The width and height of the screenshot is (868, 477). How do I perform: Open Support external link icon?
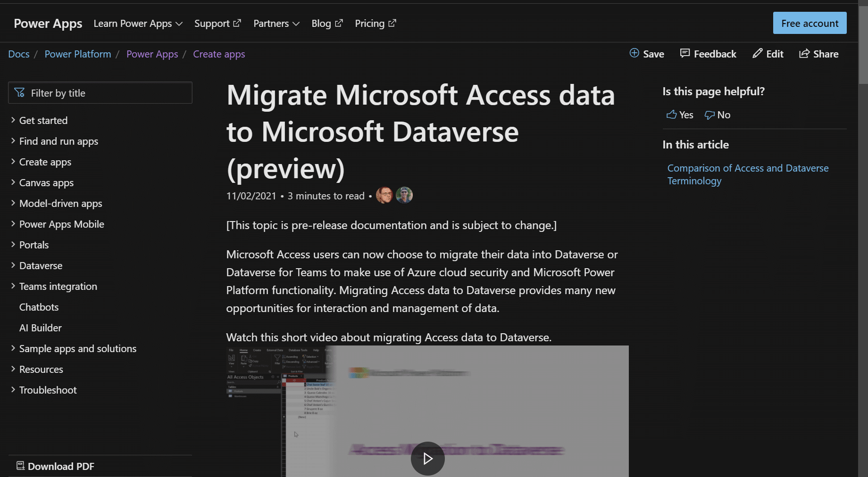pos(237,23)
